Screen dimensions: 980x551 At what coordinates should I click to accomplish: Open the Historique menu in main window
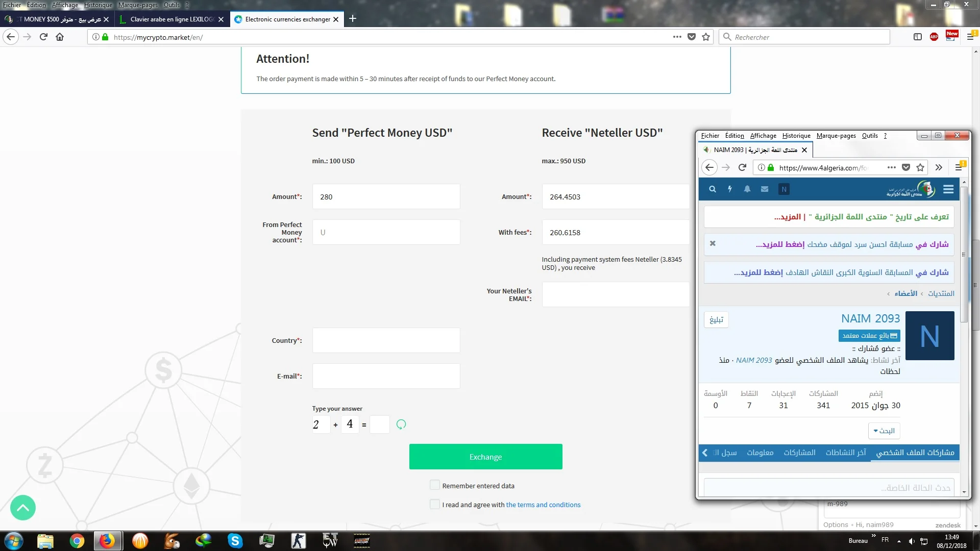tap(98, 5)
